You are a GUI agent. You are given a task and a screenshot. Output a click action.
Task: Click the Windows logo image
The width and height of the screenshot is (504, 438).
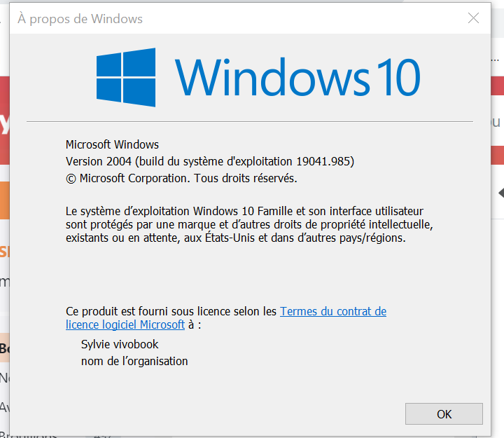[x=126, y=77]
